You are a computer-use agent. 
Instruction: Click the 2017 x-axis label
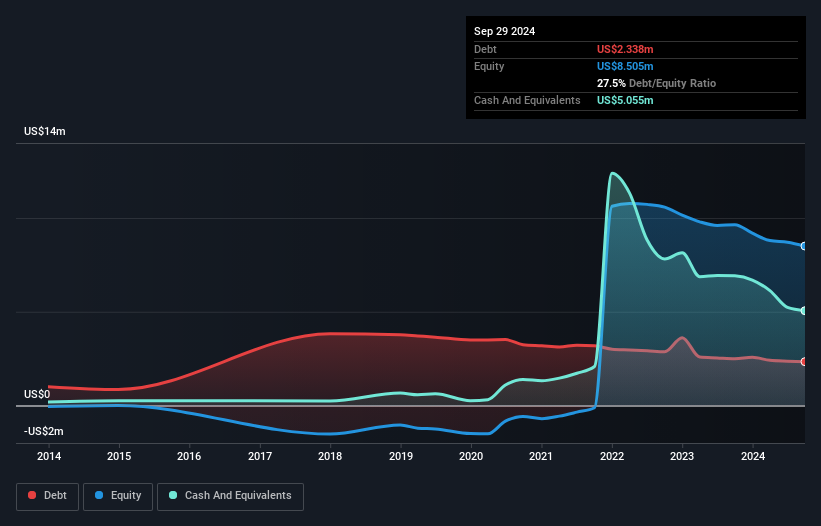[260, 456]
